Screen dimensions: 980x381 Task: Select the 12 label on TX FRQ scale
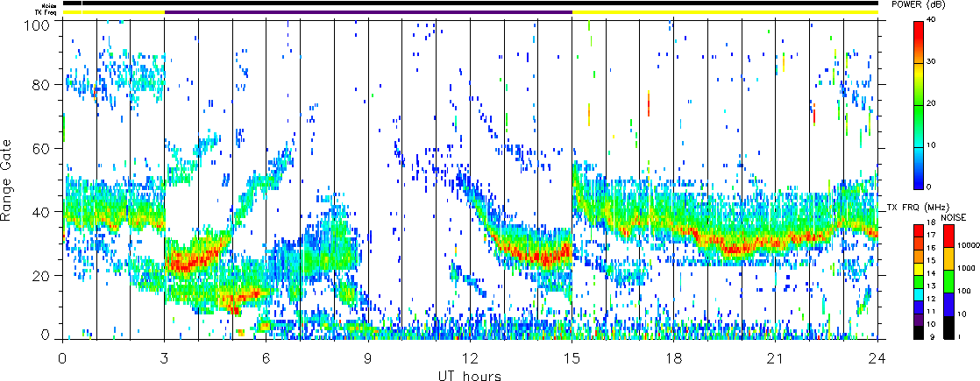click(931, 299)
